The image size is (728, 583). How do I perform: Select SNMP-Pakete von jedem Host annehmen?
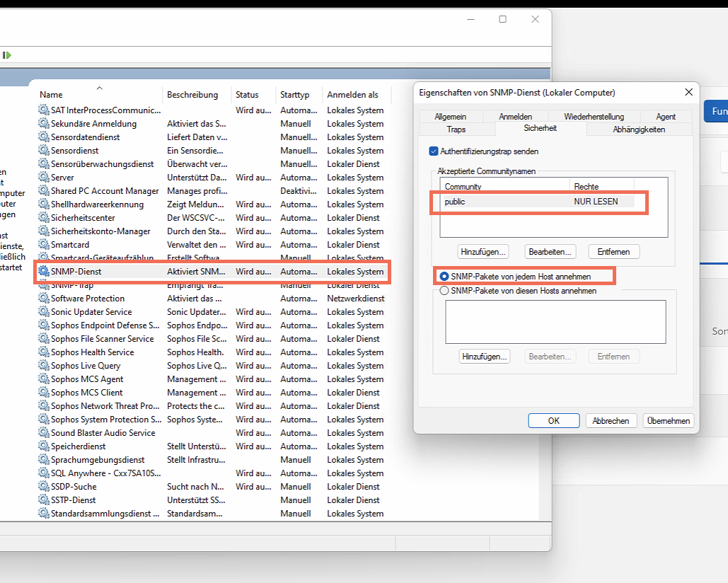tap(444, 277)
